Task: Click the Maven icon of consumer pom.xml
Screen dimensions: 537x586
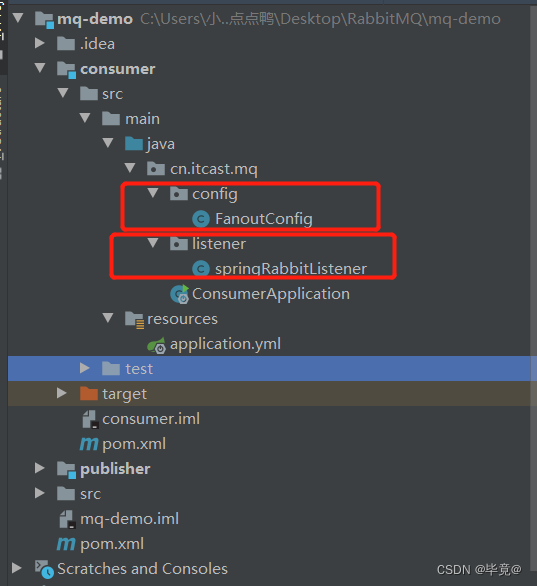Action: click(x=89, y=444)
